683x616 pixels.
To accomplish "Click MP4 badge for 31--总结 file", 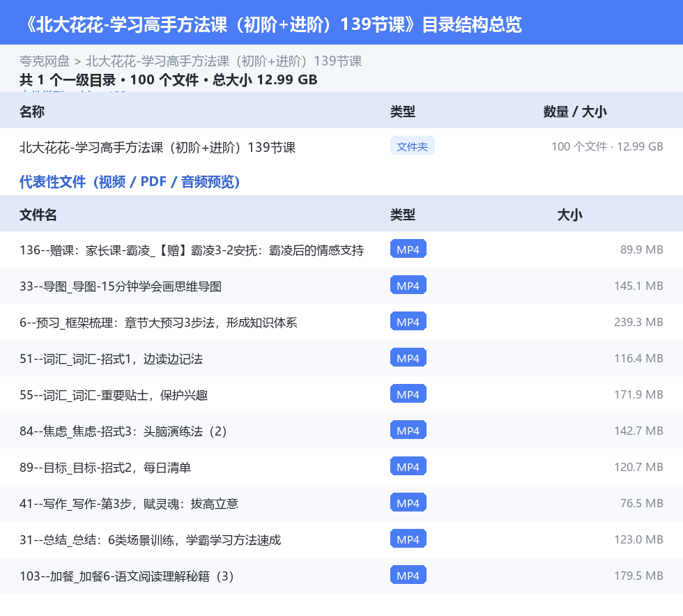I will coord(408,539).
